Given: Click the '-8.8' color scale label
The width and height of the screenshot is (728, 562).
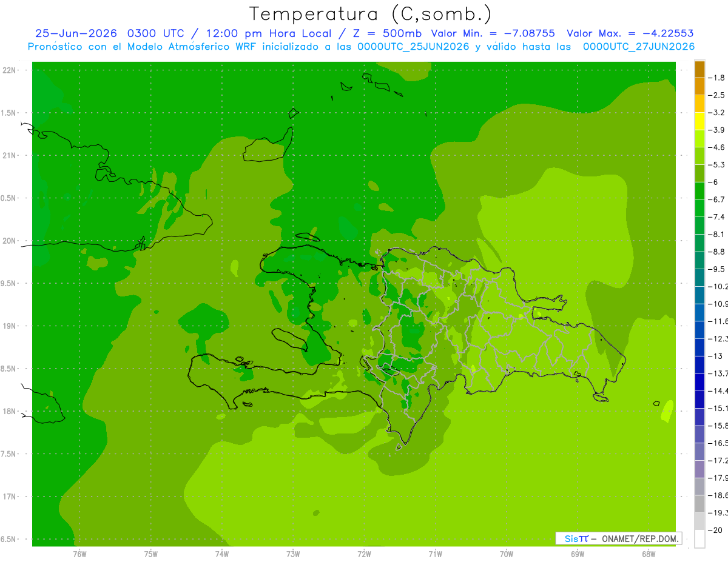Looking at the screenshot, I should click(x=717, y=252).
